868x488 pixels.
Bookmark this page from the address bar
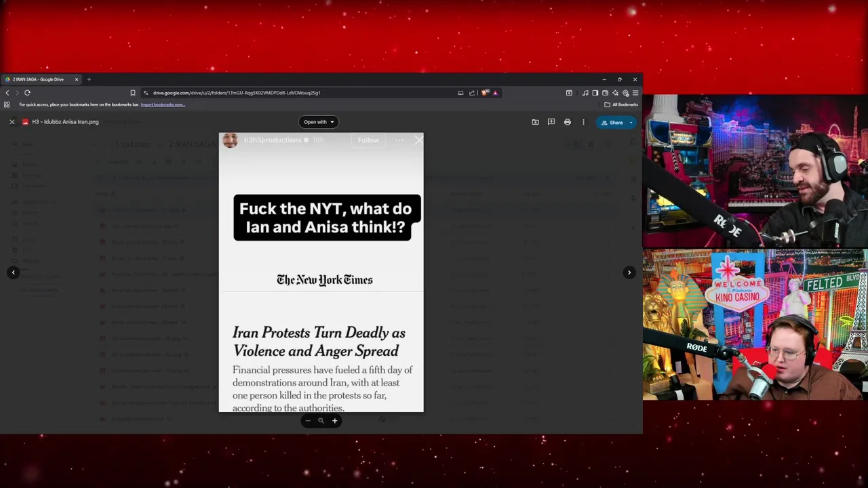(133, 93)
